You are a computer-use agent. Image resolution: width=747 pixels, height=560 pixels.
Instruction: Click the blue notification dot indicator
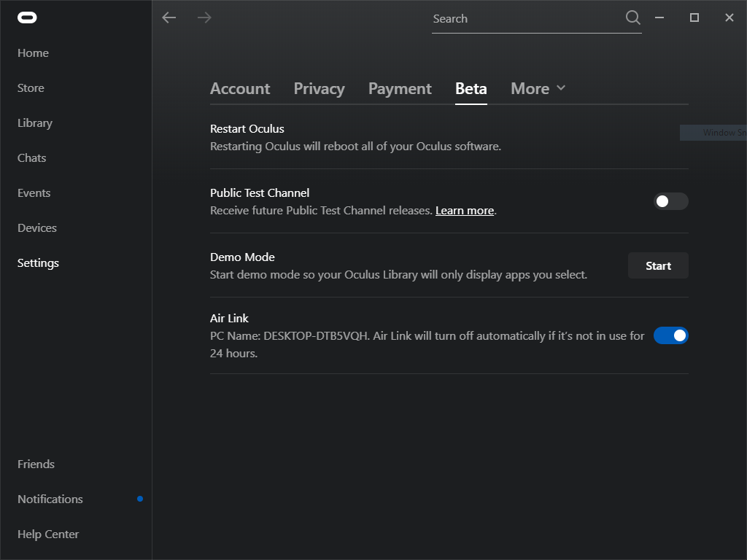pyautogui.click(x=140, y=499)
